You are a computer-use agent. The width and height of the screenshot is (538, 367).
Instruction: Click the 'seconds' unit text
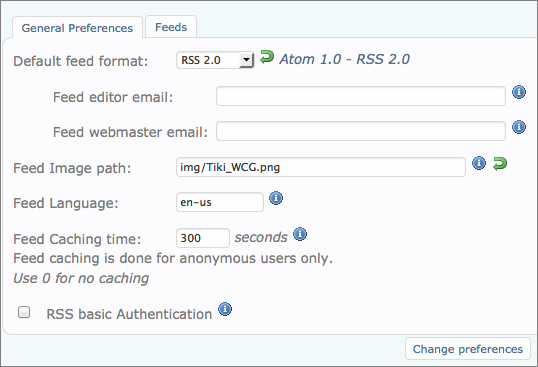261,237
